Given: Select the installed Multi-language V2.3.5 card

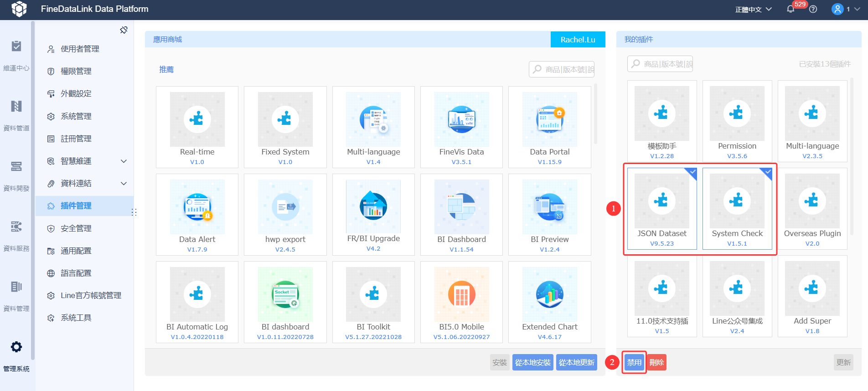Looking at the screenshot, I should pos(812,121).
